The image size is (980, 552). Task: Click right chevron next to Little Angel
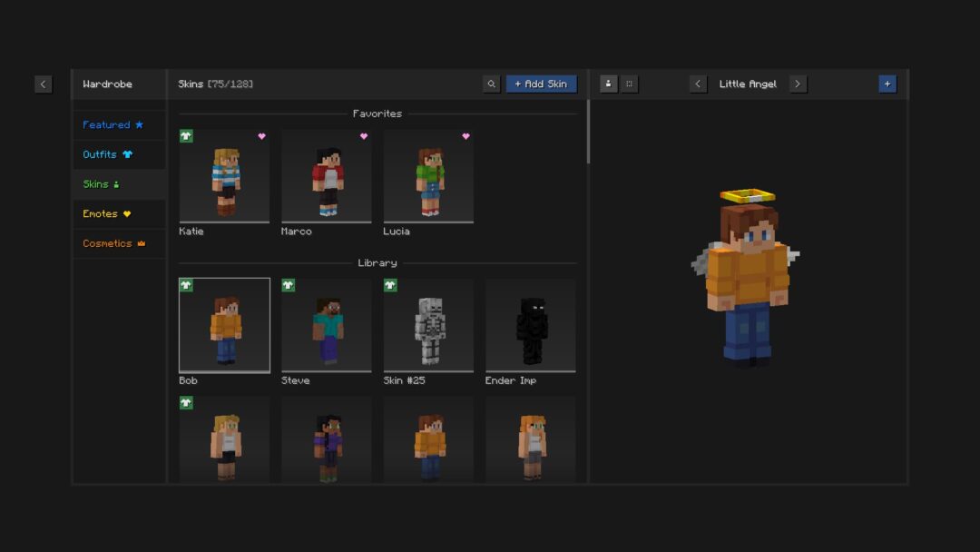point(798,83)
